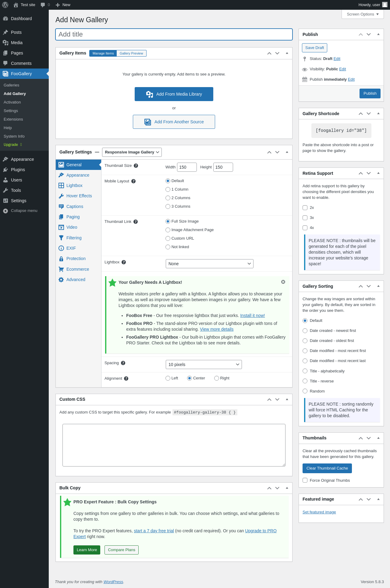Click the Comments icon in sidebar
The height and width of the screenshot is (588, 390).
point(5,63)
